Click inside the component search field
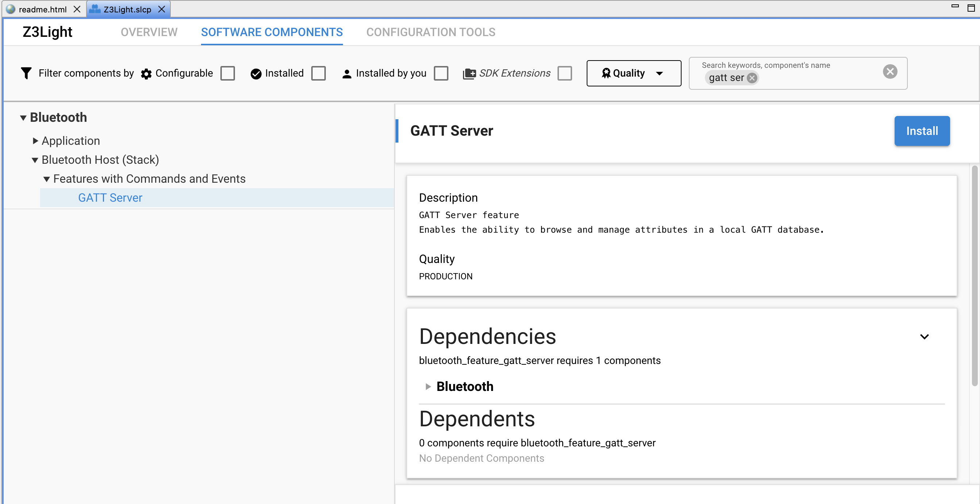 click(x=818, y=78)
